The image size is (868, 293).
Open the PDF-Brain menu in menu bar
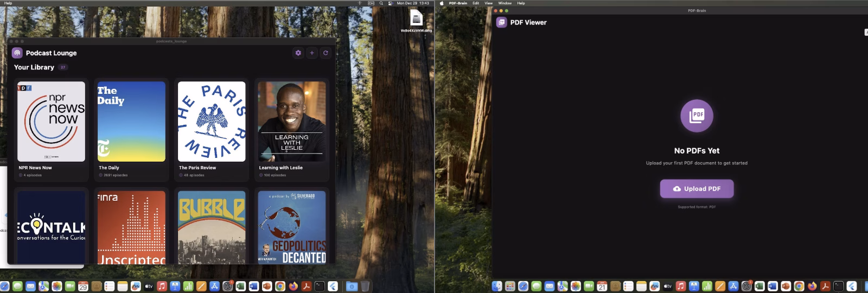tap(458, 3)
